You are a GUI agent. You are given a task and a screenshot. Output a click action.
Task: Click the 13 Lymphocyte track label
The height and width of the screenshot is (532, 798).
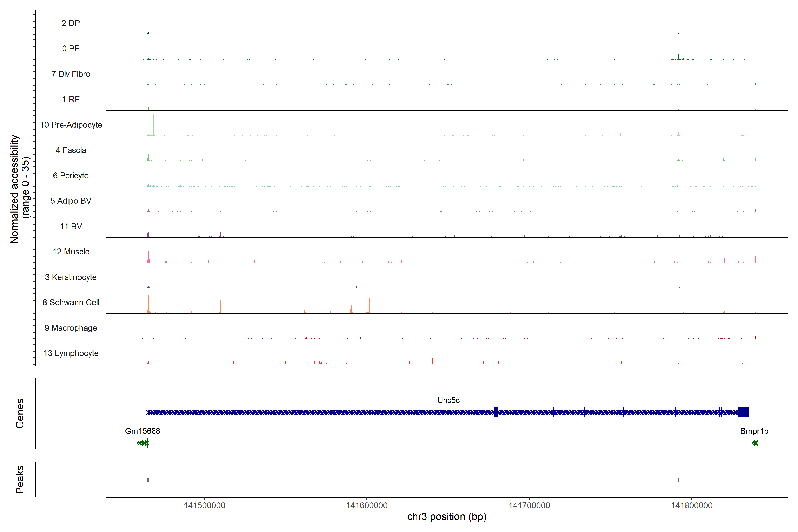point(71,353)
